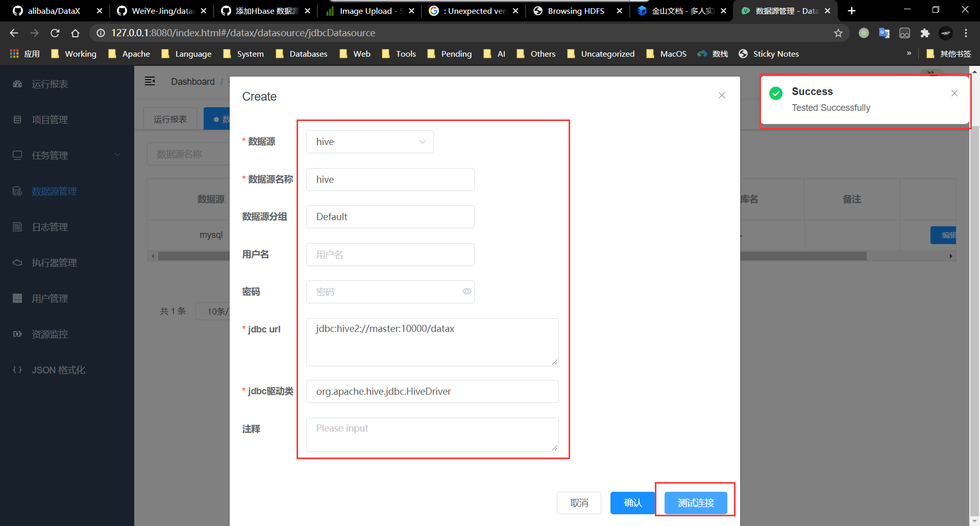The image size is (980, 526).
Task: Open the Databases bookmark folder
Action: click(x=302, y=54)
